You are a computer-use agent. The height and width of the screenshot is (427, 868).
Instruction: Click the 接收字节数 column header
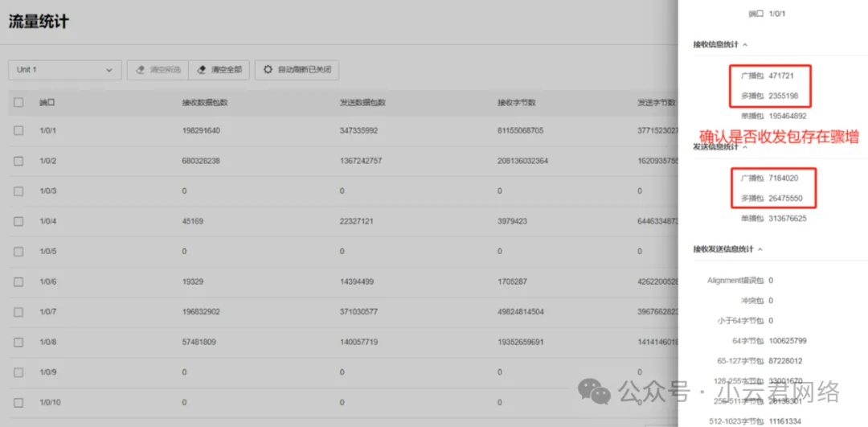(x=516, y=103)
